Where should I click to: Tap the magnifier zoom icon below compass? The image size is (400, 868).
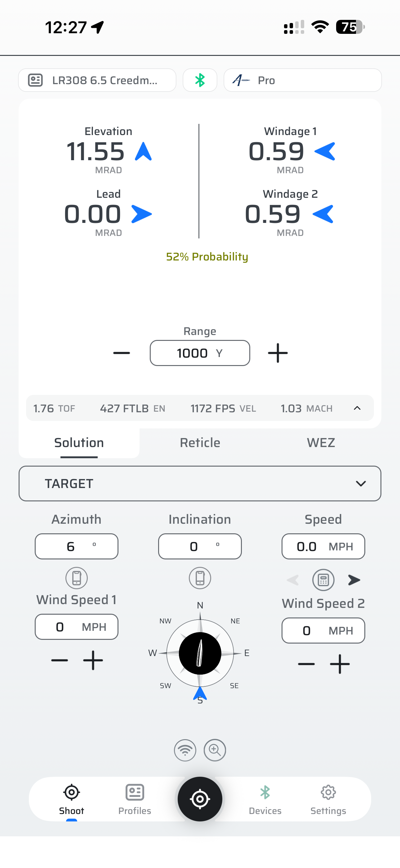coord(215,750)
